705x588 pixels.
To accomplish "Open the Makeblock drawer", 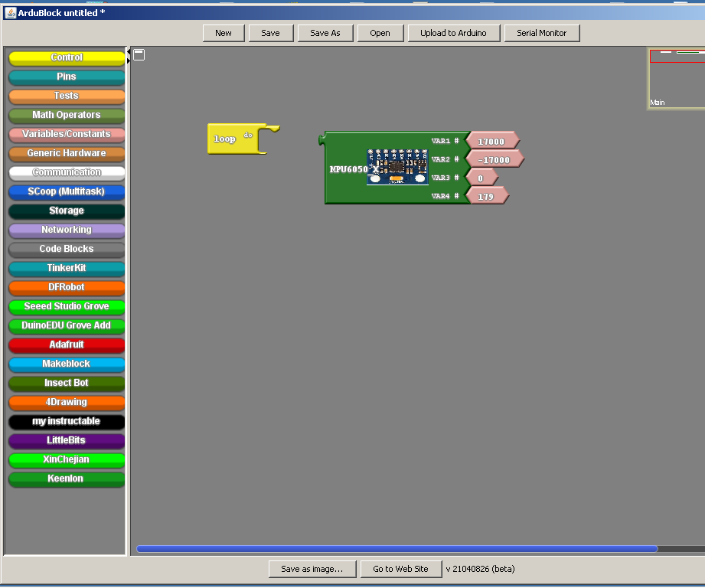I will click(x=66, y=364).
